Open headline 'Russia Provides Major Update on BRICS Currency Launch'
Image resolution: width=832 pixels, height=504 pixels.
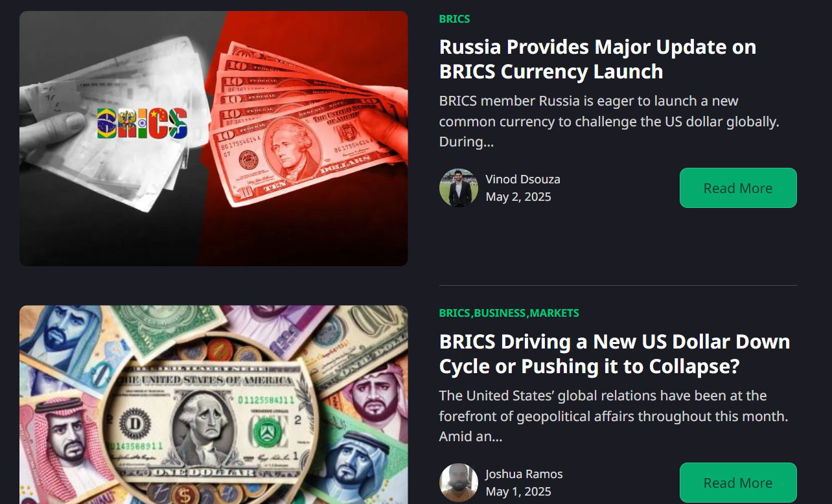[x=597, y=59]
